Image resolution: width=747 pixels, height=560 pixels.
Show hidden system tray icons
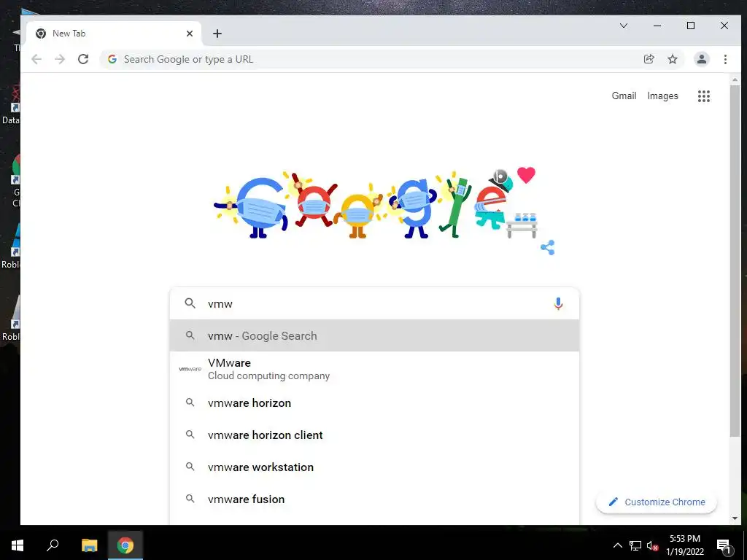point(617,545)
